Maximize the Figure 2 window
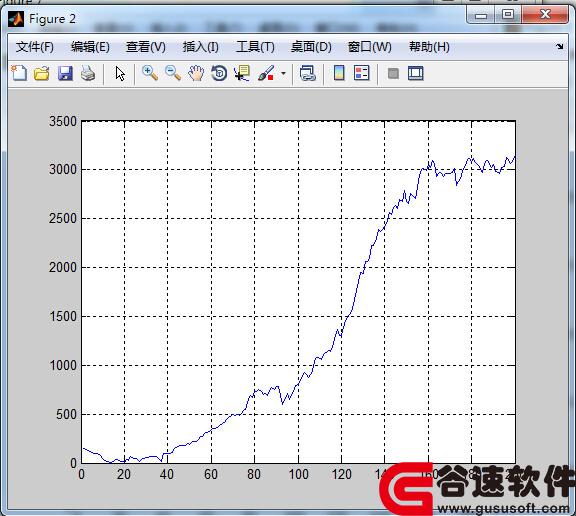Viewport: 576px width, 516px height. tap(508, 15)
